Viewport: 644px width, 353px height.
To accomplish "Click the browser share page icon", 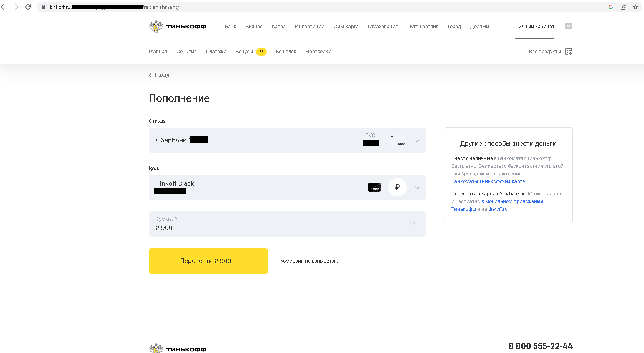I will [623, 7].
